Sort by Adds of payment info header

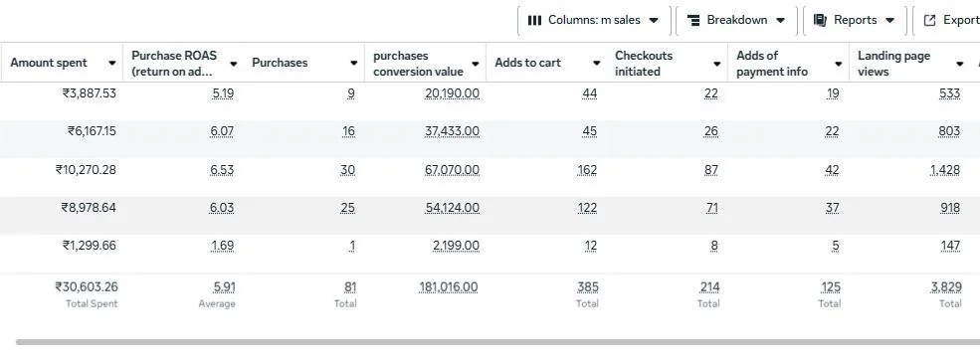[772, 63]
